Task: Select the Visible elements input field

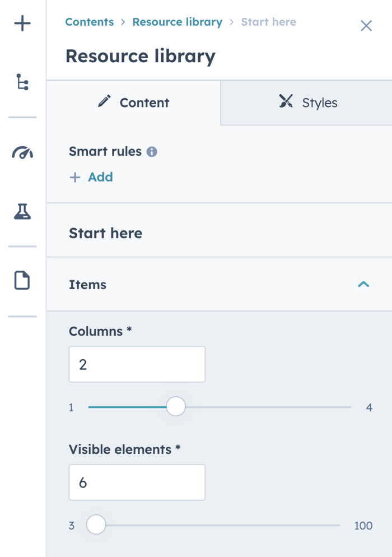Action: click(137, 482)
